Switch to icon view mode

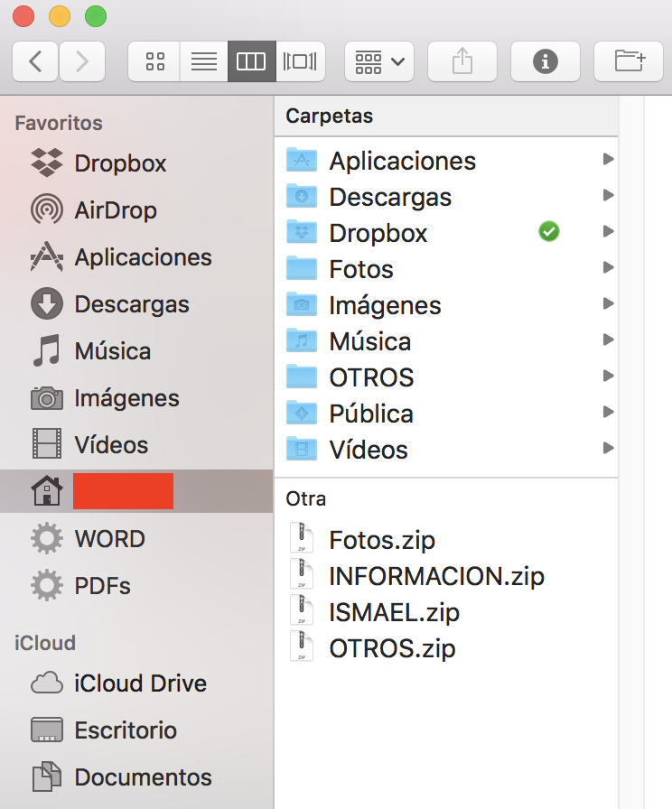(x=155, y=61)
